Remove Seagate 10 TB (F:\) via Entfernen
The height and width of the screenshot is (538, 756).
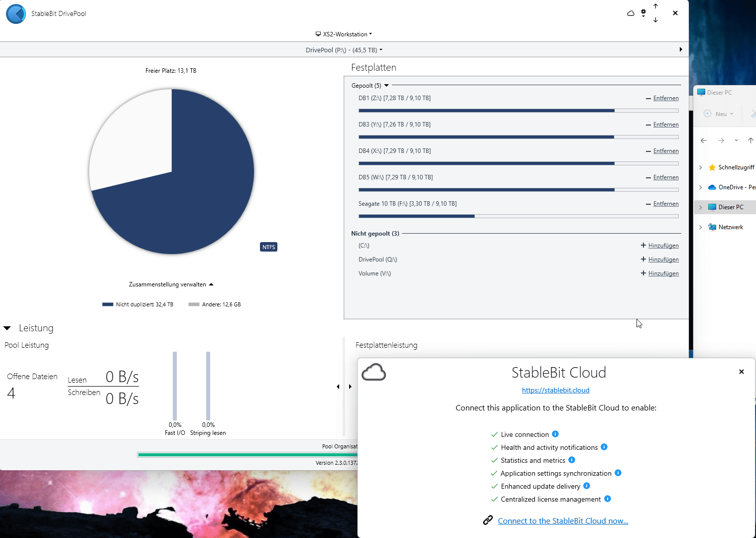pyautogui.click(x=666, y=204)
